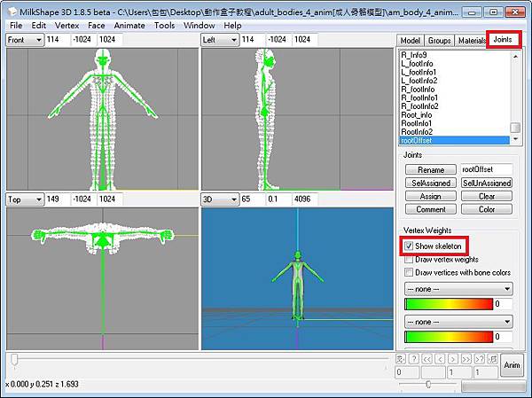Click the Assign button
Viewport: 532px width, 398px height.
431,196
